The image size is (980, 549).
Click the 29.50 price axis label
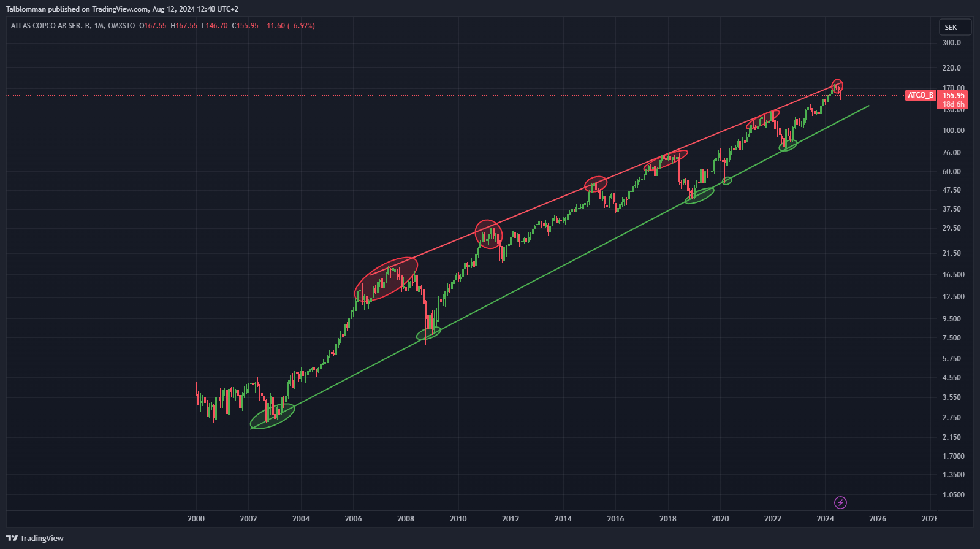point(952,228)
